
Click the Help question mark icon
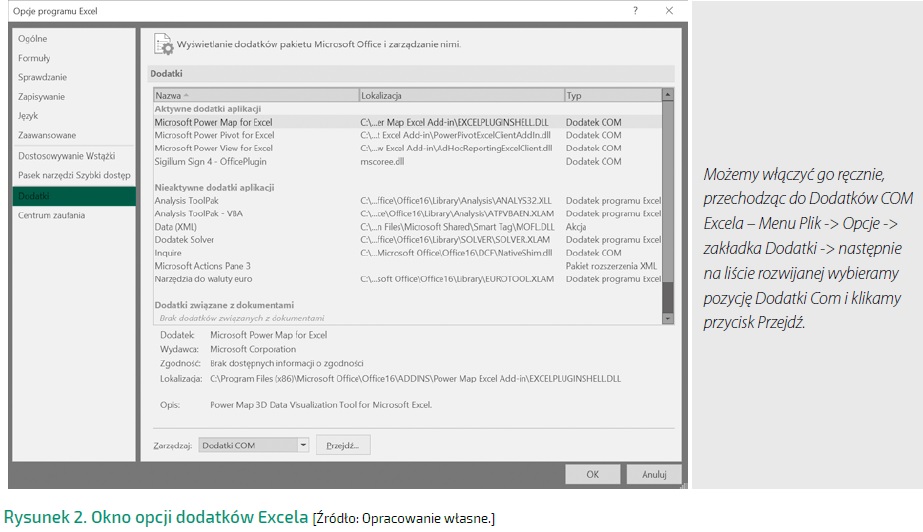(x=635, y=10)
